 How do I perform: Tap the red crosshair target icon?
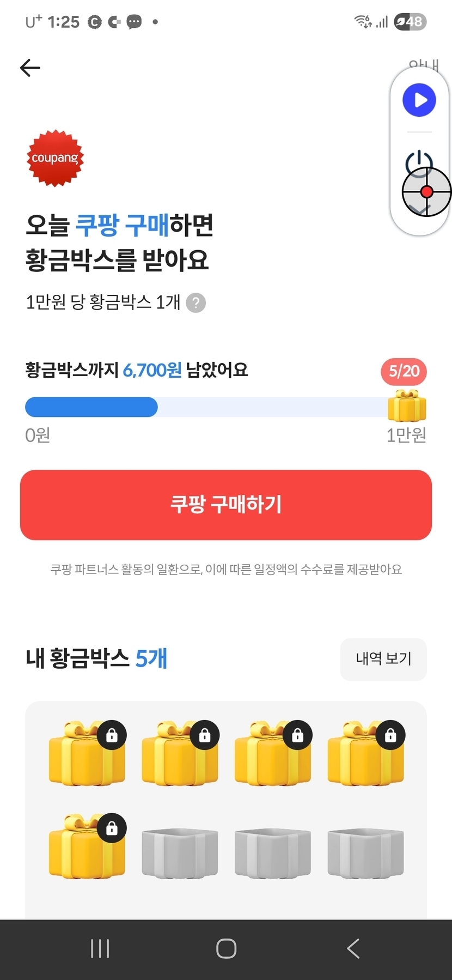[427, 192]
